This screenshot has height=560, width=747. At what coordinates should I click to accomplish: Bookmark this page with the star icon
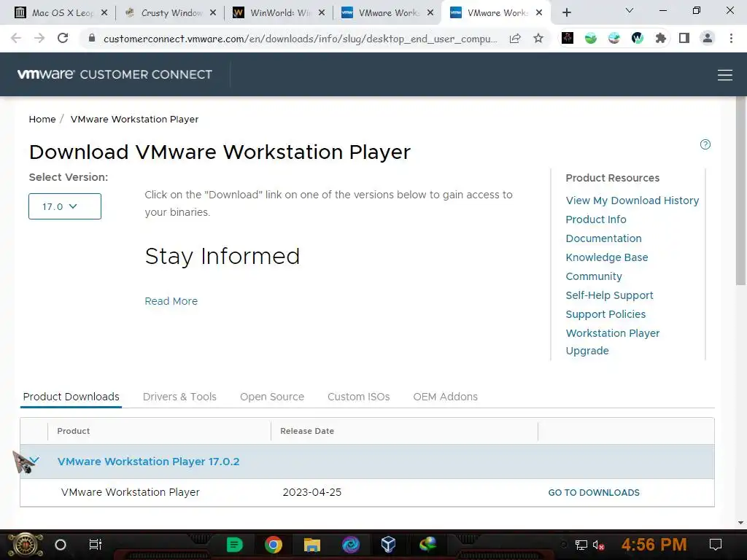(538, 38)
